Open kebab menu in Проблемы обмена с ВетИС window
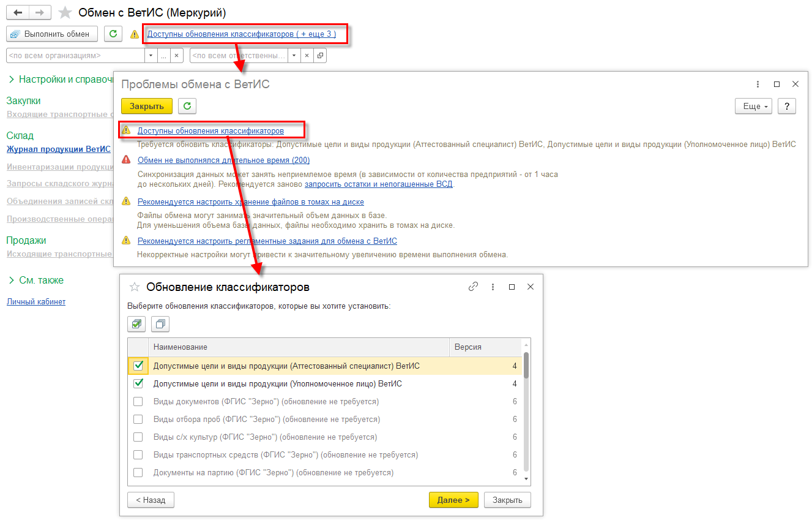Viewport: 812px width, 520px height. click(x=758, y=85)
